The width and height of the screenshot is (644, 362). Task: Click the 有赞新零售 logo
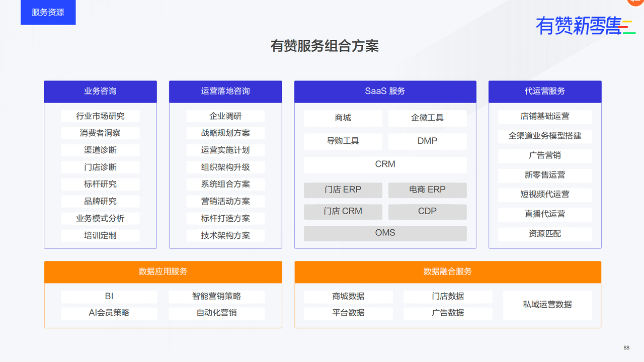[585, 26]
